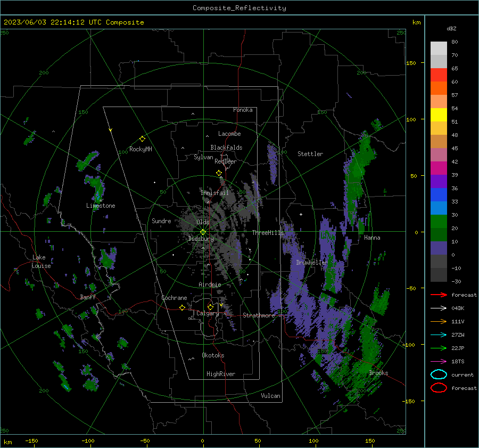
Task: Click the 20 dBZ green color swatch
Action: coord(439,222)
